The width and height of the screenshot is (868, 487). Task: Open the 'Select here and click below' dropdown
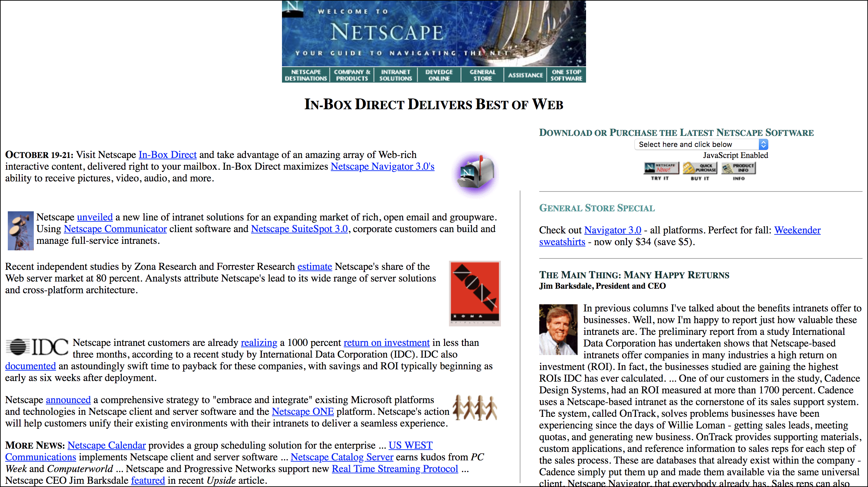coord(701,144)
